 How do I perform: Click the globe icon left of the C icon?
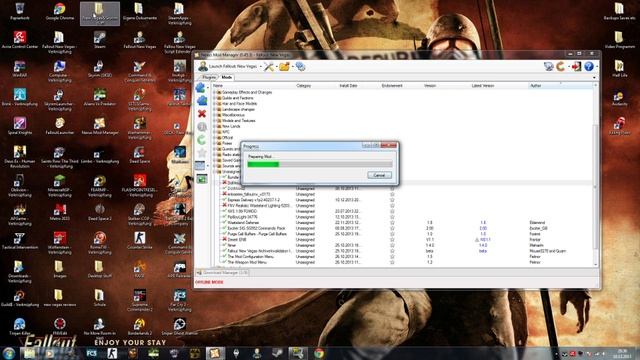pos(549,67)
